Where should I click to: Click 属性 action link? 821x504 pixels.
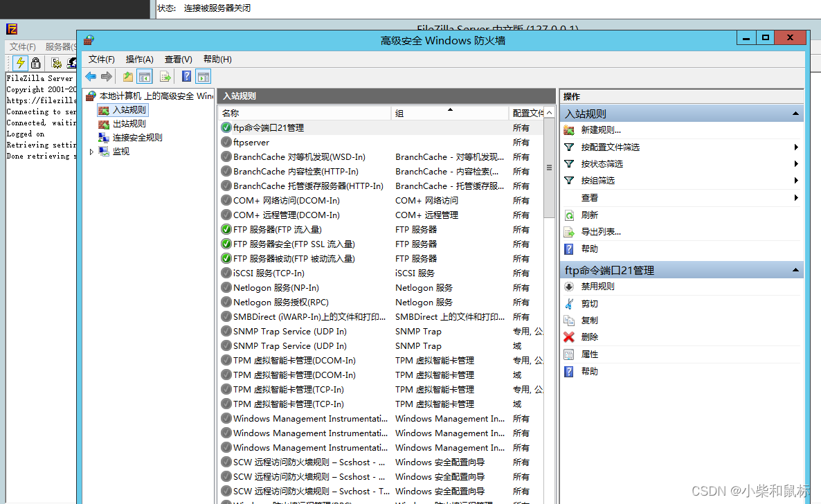(x=590, y=354)
